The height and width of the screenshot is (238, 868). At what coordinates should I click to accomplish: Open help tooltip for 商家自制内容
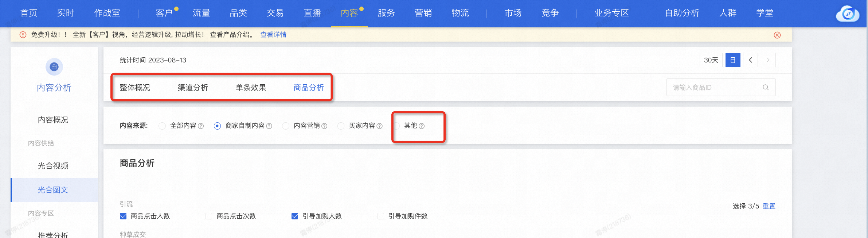coord(269,126)
